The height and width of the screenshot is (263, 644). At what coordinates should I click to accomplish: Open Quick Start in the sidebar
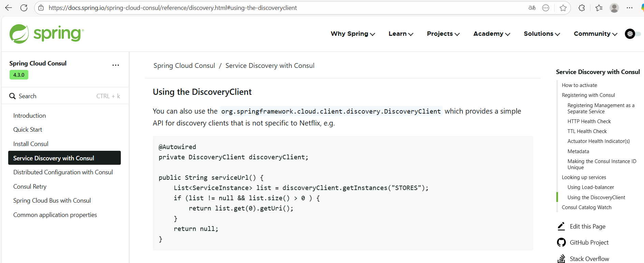(x=28, y=130)
